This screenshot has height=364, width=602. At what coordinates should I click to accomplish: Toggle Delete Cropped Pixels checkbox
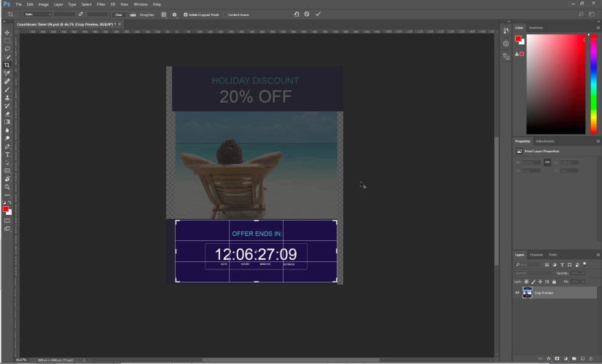pyautogui.click(x=185, y=15)
